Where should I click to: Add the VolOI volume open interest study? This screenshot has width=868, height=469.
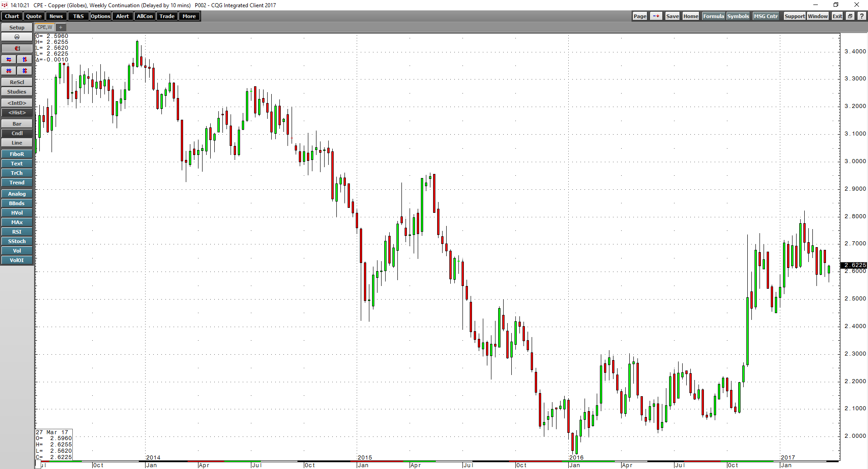pyautogui.click(x=17, y=260)
